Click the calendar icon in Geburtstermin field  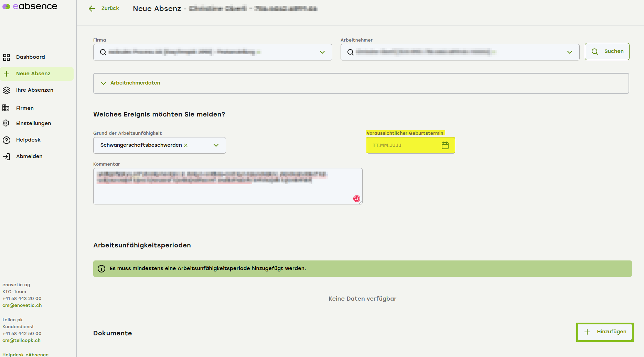[445, 145]
